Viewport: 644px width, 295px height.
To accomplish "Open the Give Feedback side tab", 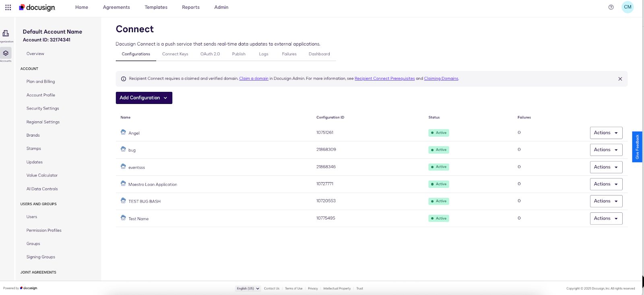I will click(637, 147).
